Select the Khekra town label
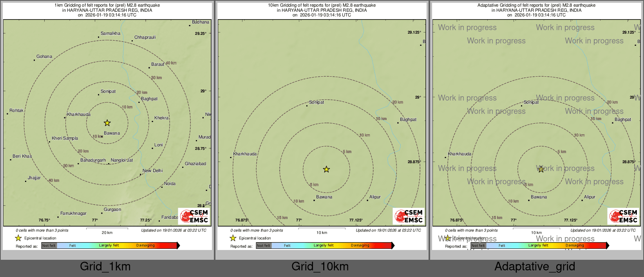Image resolution: width=644 pixels, height=277 pixels. (x=161, y=118)
